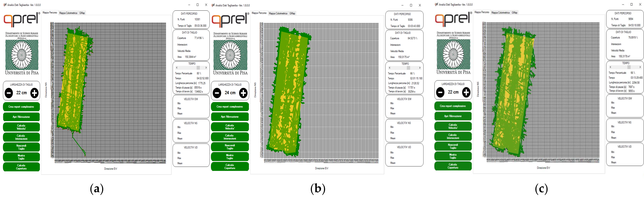Click Apri Rilevazione in the 9894-points window

click(453, 116)
